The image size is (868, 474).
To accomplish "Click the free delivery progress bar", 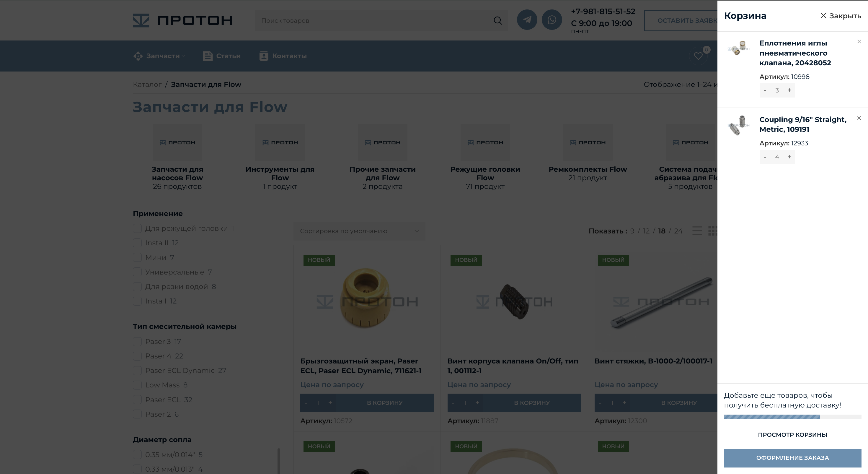I will click(792, 417).
